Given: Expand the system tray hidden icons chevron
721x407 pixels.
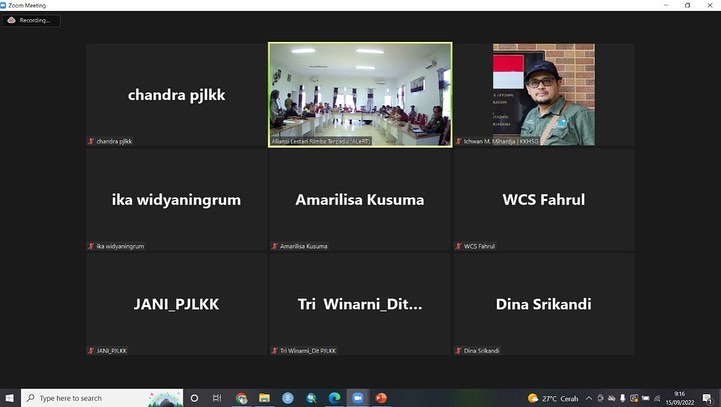Looking at the screenshot, I should click(x=588, y=398).
